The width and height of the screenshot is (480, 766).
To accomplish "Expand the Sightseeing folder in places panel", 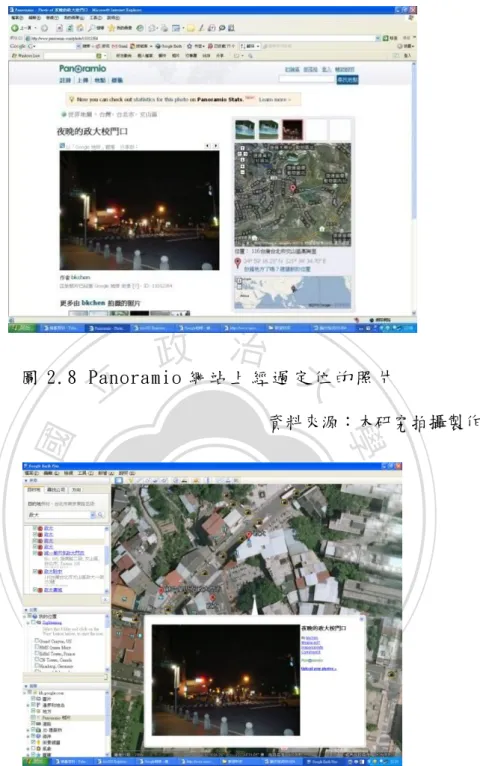I will pyautogui.click(x=28, y=623).
